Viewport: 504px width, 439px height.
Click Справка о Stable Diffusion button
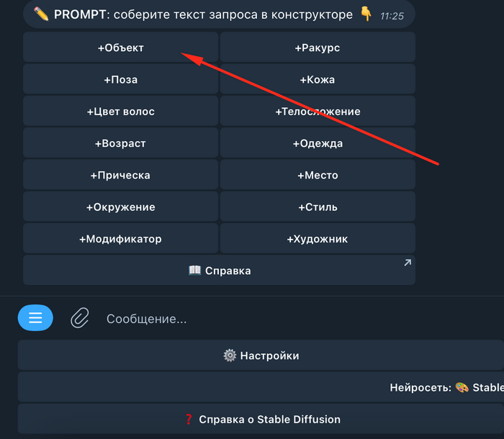tap(261, 419)
